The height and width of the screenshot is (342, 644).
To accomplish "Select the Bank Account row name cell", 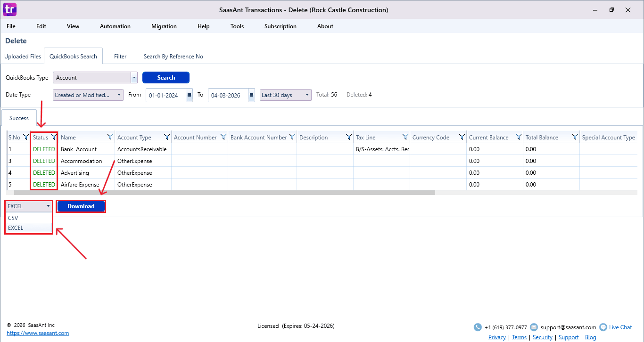I will coord(87,149).
